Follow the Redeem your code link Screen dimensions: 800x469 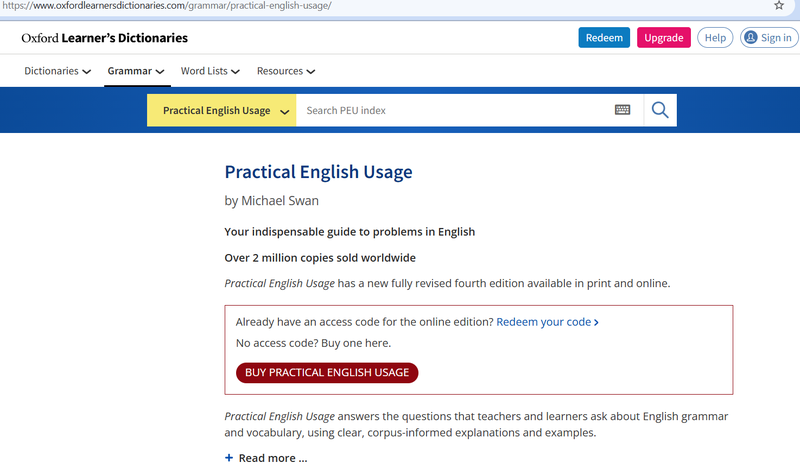click(x=547, y=322)
